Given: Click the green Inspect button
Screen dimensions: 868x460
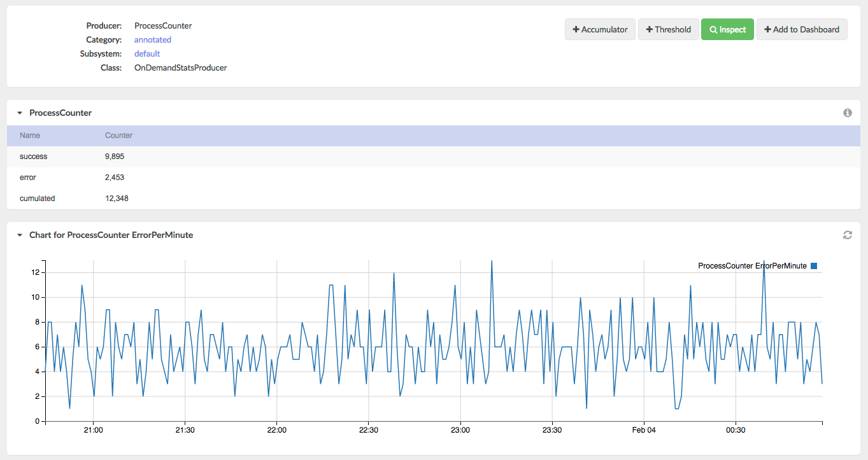Looking at the screenshot, I should (727, 29).
